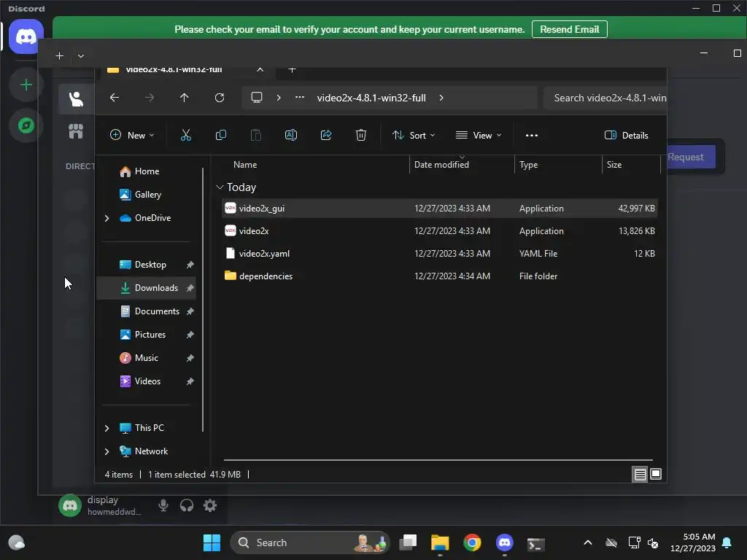Click the Share icon in toolbar
Image resolution: width=747 pixels, height=560 pixels.
pos(326,135)
